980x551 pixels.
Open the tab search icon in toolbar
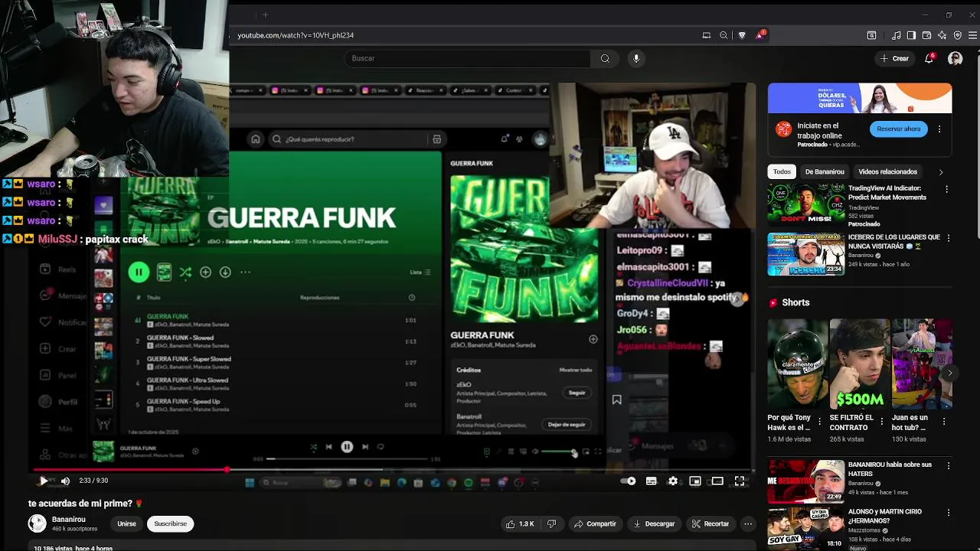871,35
